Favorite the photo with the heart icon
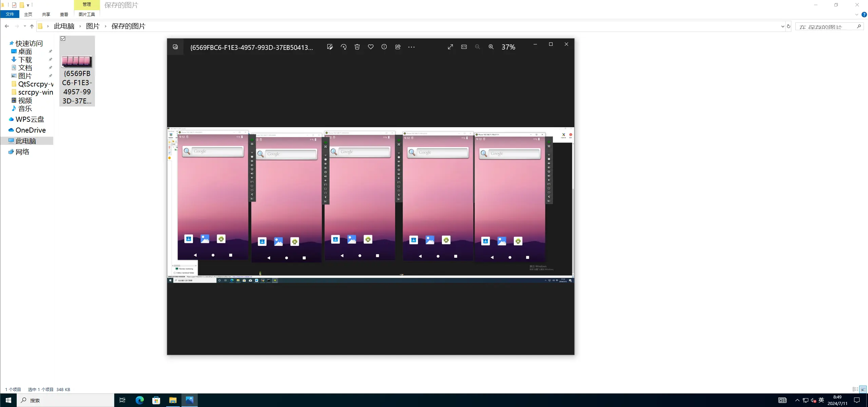Image resolution: width=868 pixels, height=407 pixels. pos(371,47)
